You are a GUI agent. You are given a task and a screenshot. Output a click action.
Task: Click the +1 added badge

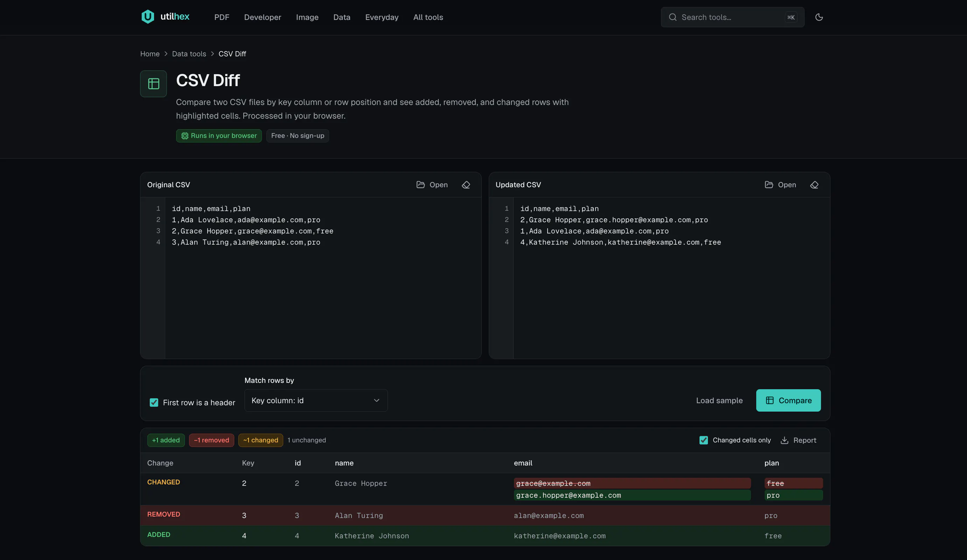(166, 440)
